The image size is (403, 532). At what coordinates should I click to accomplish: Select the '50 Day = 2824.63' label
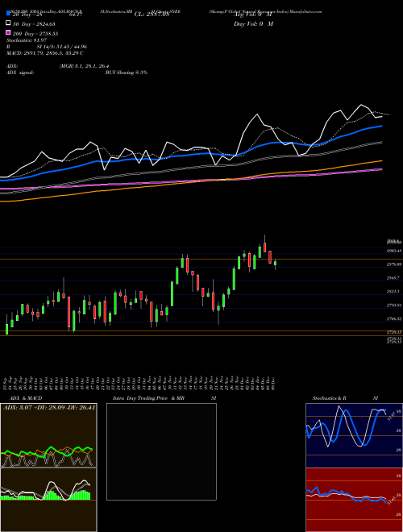(34, 24)
